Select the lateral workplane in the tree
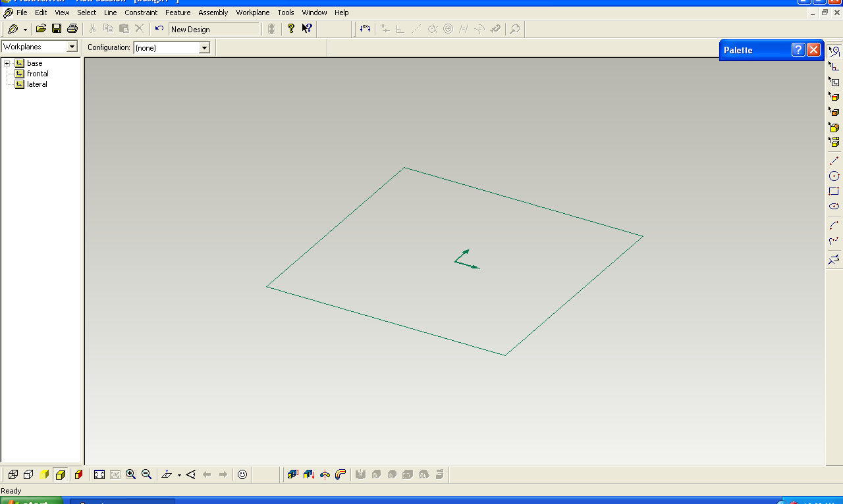The width and height of the screenshot is (843, 504). [x=37, y=84]
